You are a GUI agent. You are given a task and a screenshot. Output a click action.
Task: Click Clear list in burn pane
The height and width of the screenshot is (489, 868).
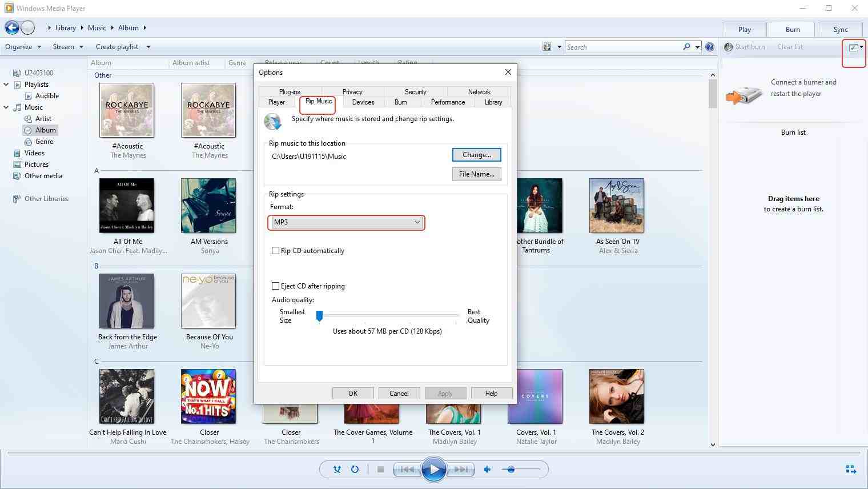[790, 47]
